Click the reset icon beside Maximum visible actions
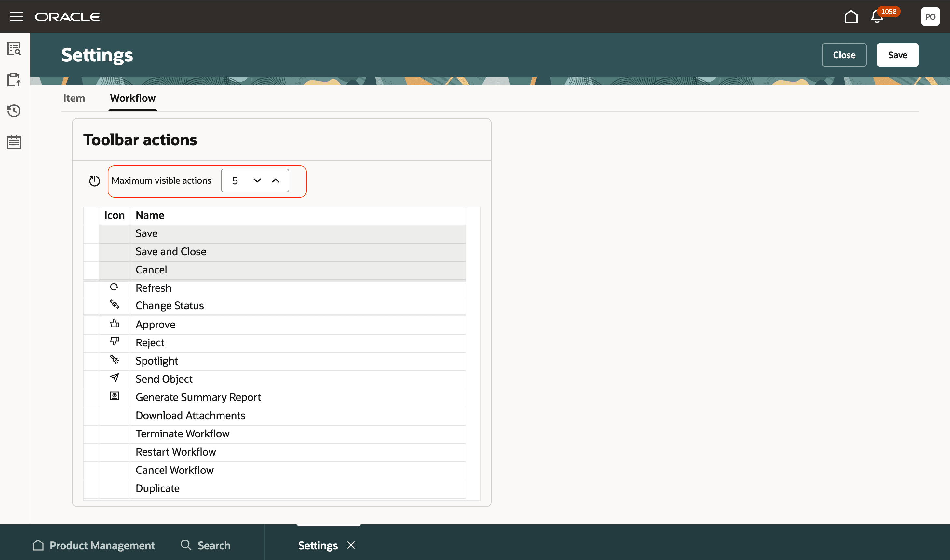Viewport: 950px width, 560px height. click(94, 181)
